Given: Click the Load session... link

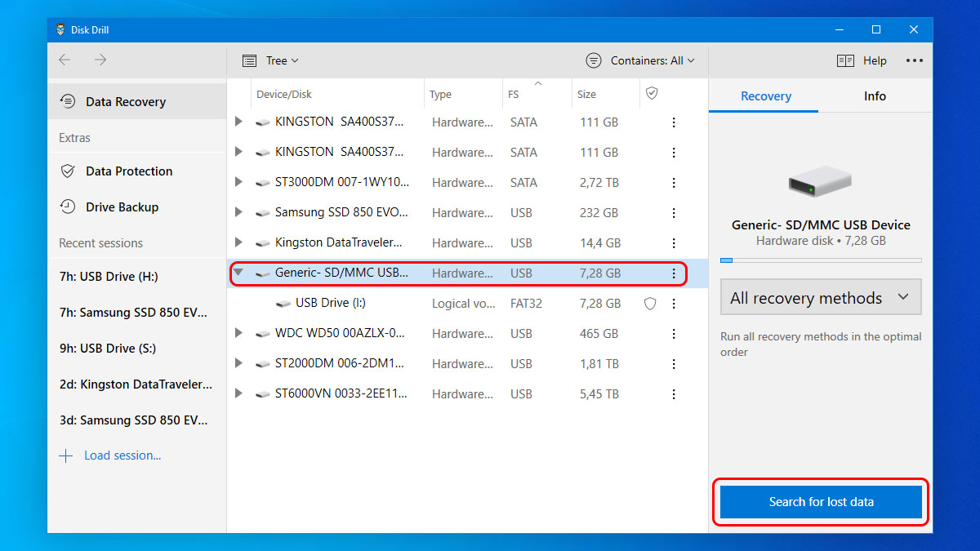Looking at the screenshot, I should point(122,455).
